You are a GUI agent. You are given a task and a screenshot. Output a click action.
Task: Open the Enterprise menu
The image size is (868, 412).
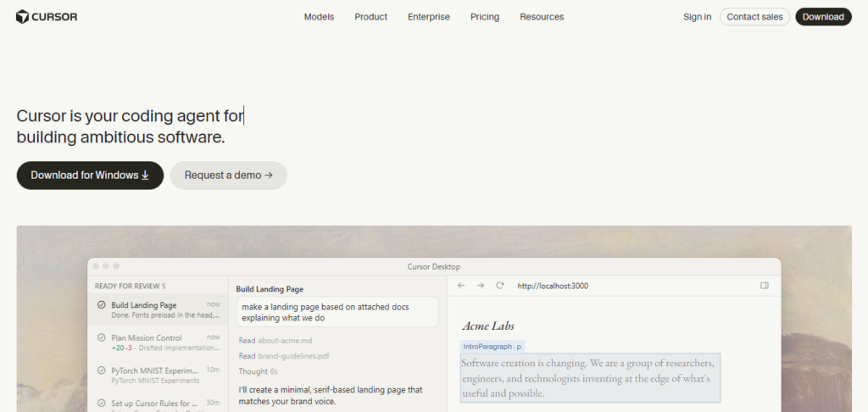click(429, 17)
